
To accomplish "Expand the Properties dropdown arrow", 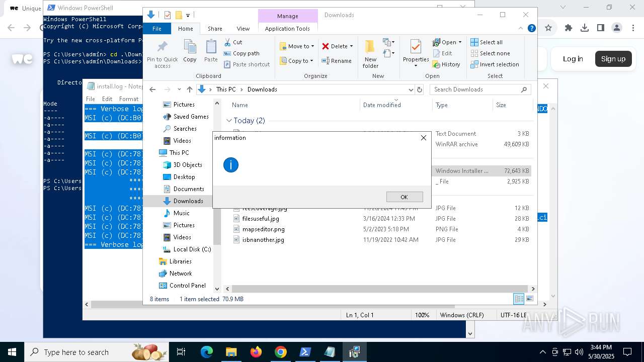I will [x=416, y=66].
